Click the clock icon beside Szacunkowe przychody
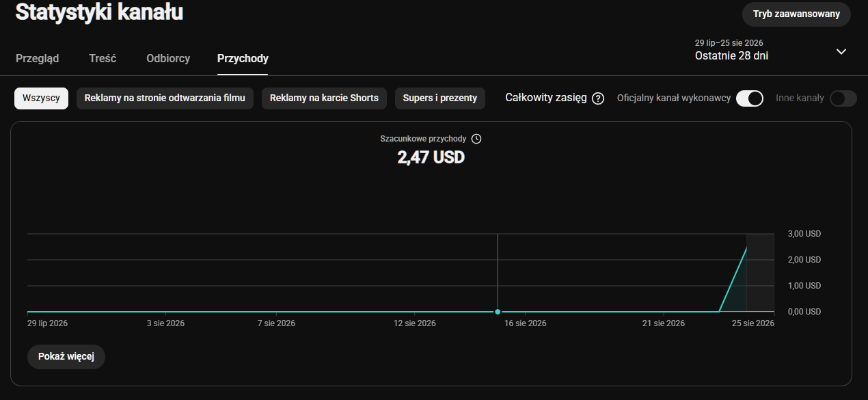This screenshot has height=400, width=868. point(476,139)
